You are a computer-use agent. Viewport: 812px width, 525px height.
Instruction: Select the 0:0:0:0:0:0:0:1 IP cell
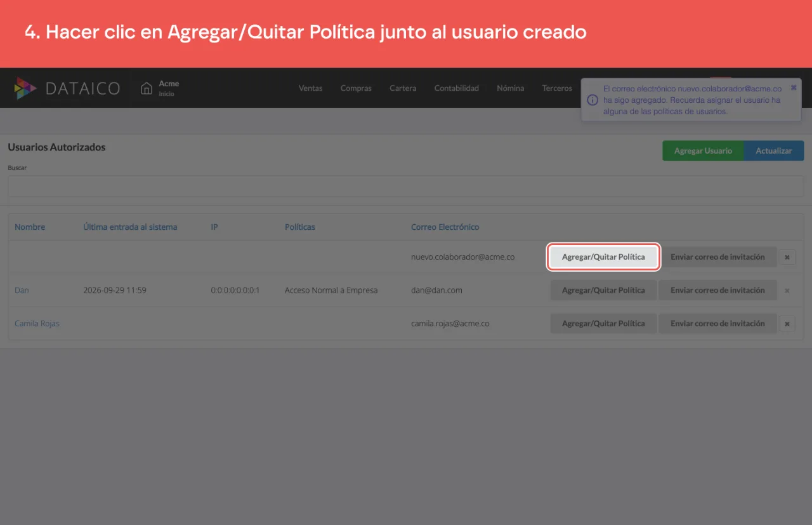click(235, 290)
